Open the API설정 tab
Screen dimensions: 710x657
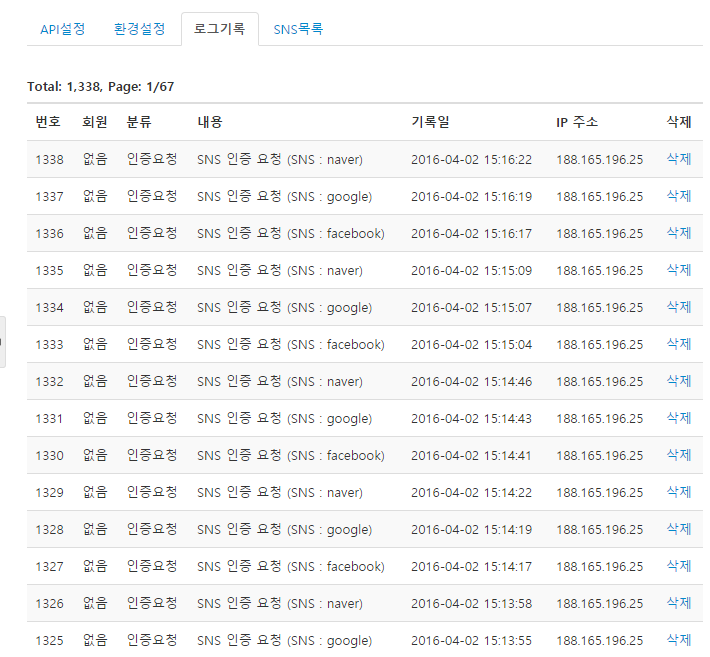coord(62,29)
